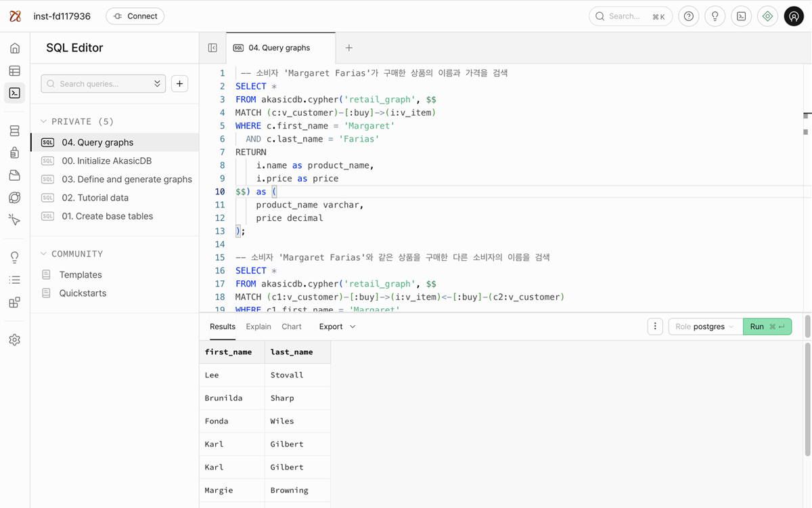Open the Integrations blocks sidebar icon
This screenshot has height=508, width=812.
(x=15, y=302)
